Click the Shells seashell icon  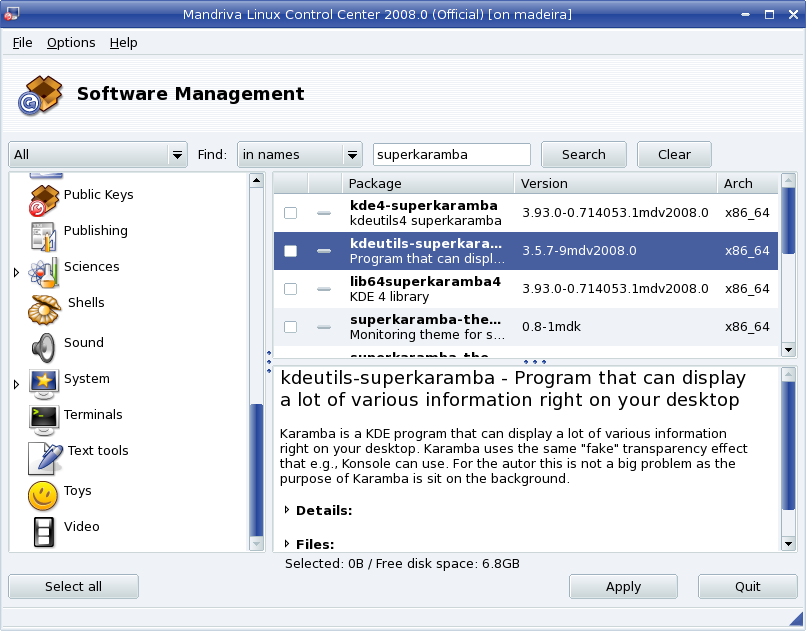44,309
